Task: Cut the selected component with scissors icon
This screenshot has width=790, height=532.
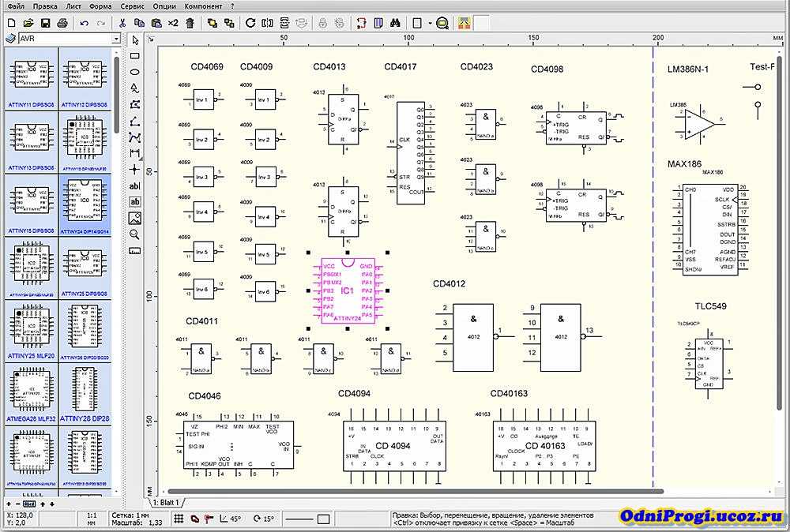Action: pyautogui.click(x=122, y=23)
